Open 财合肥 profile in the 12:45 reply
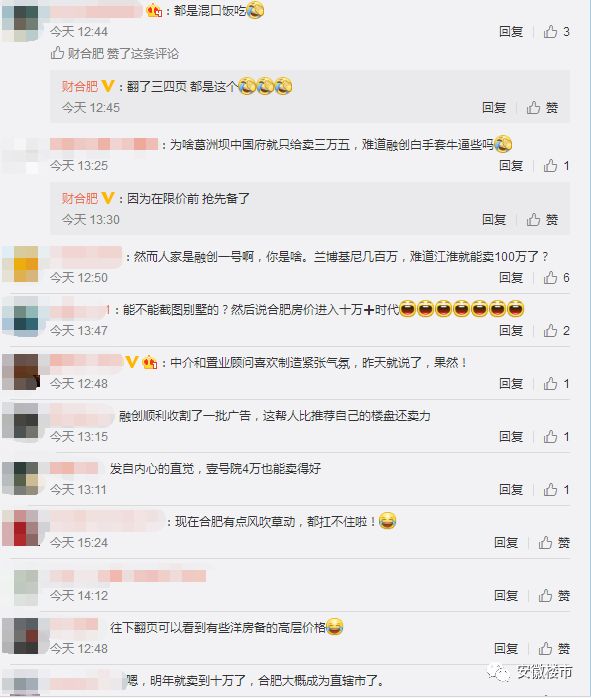 [x=80, y=86]
